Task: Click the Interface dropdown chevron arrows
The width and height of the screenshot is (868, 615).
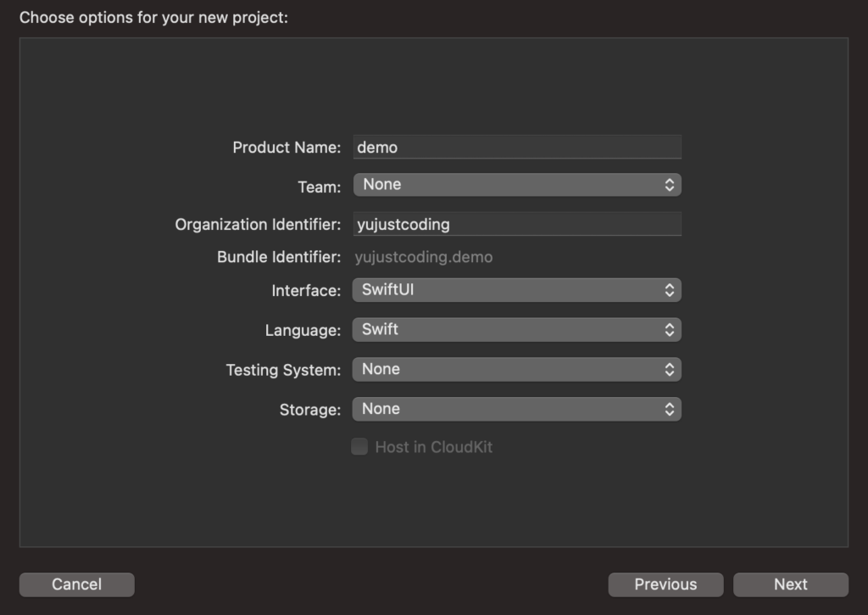Action: (x=669, y=290)
